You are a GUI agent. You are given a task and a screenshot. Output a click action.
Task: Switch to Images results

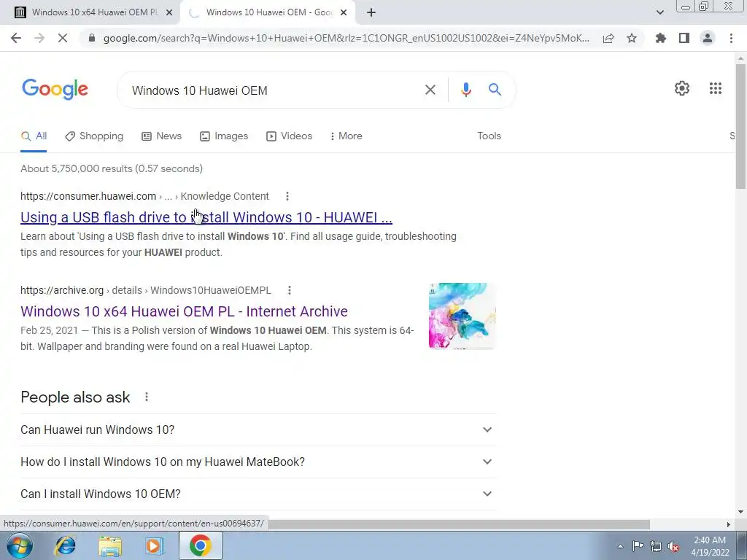[224, 136]
